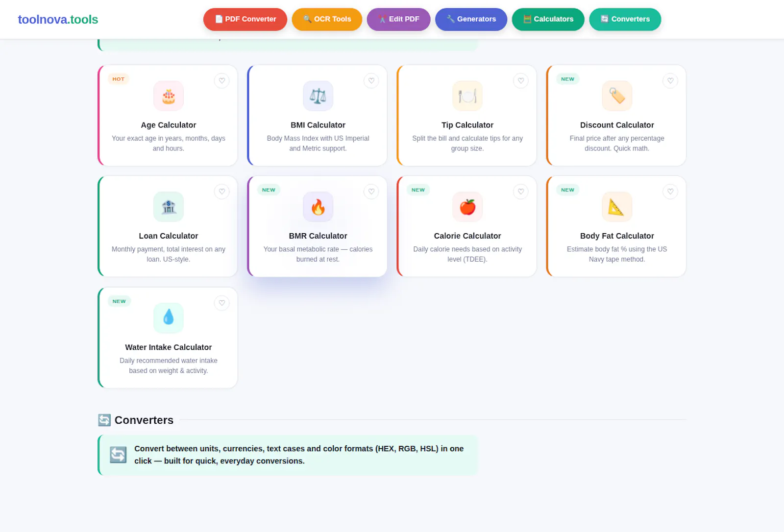Click 'Final price after any percentage' description
Screen dimensions: 784x532
pos(617,143)
